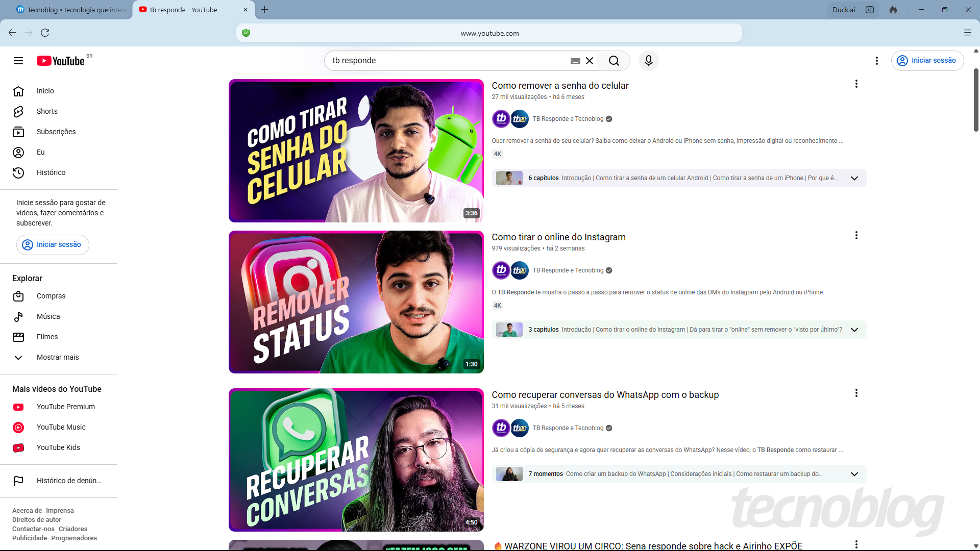This screenshot has width=980, height=551.
Task: Go back with browser back arrow
Action: click(12, 33)
